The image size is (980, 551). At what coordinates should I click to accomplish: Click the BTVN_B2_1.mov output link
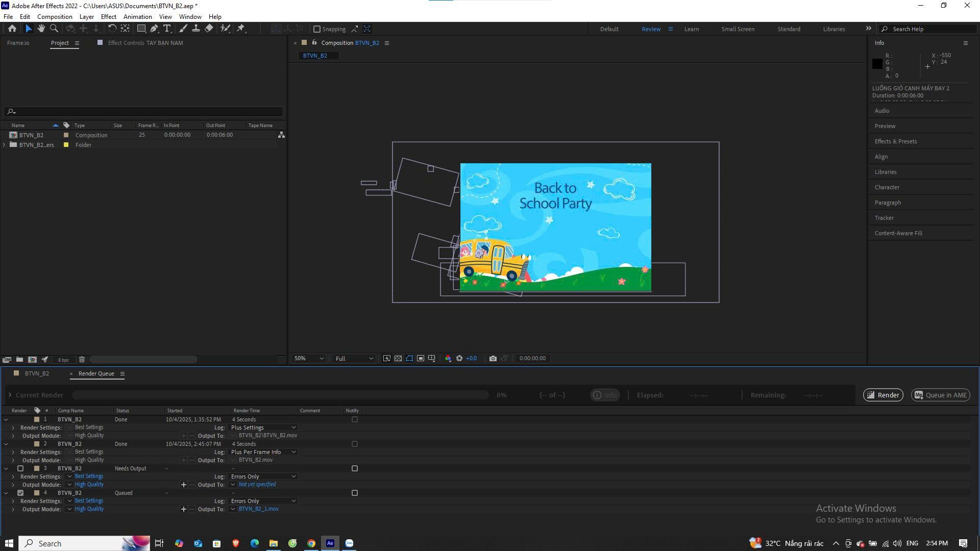pyautogui.click(x=259, y=509)
